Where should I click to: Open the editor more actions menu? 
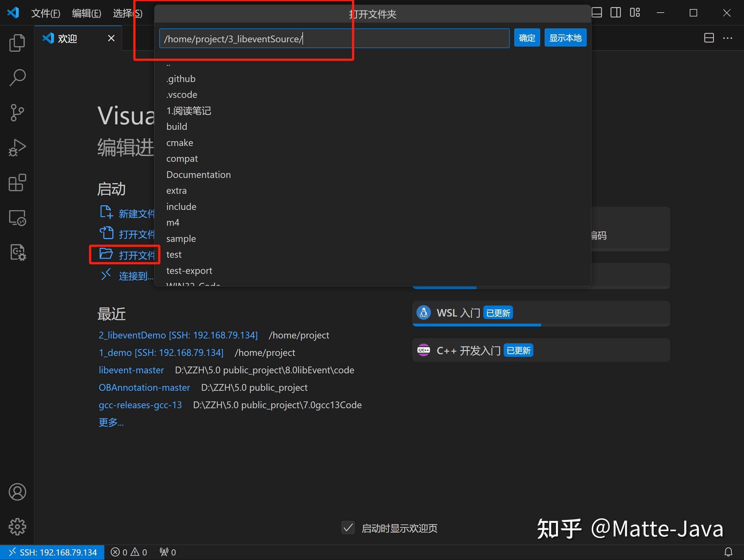point(728,38)
